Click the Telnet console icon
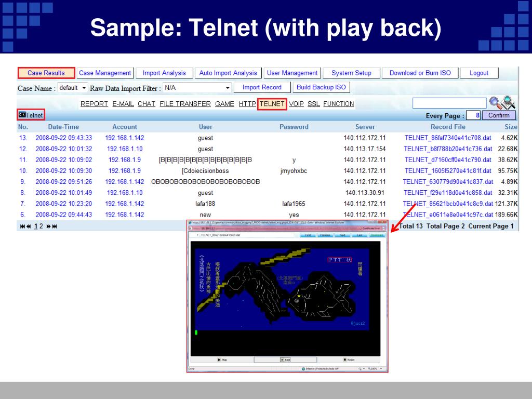 22,115
